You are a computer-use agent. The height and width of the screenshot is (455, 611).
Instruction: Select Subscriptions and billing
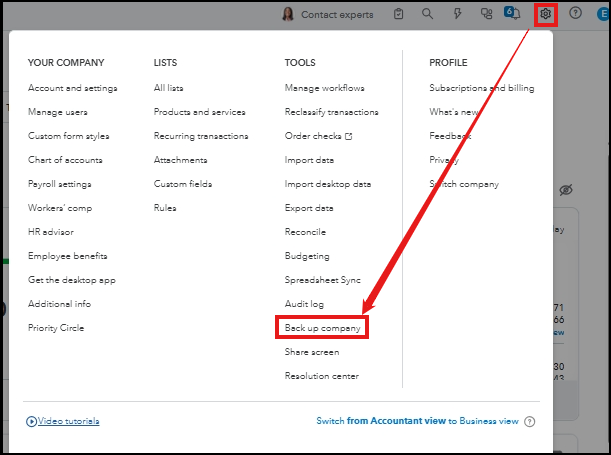tap(481, 88)
